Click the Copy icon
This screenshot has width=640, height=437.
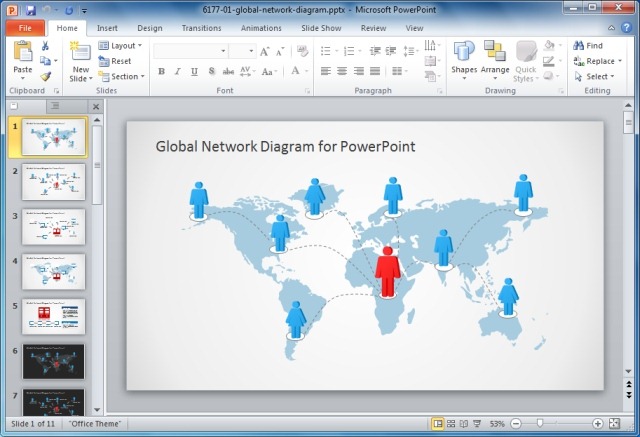pyautogui.click(x=45, y=61)
